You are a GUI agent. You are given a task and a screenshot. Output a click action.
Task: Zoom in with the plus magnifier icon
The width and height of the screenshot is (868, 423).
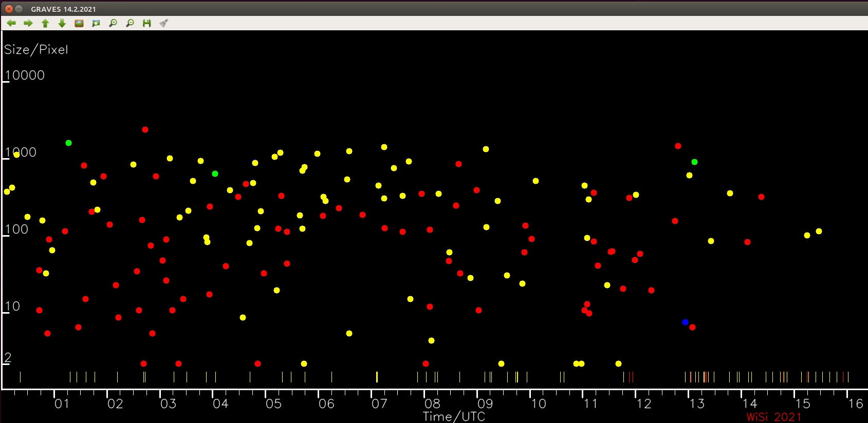click(113, 23)
